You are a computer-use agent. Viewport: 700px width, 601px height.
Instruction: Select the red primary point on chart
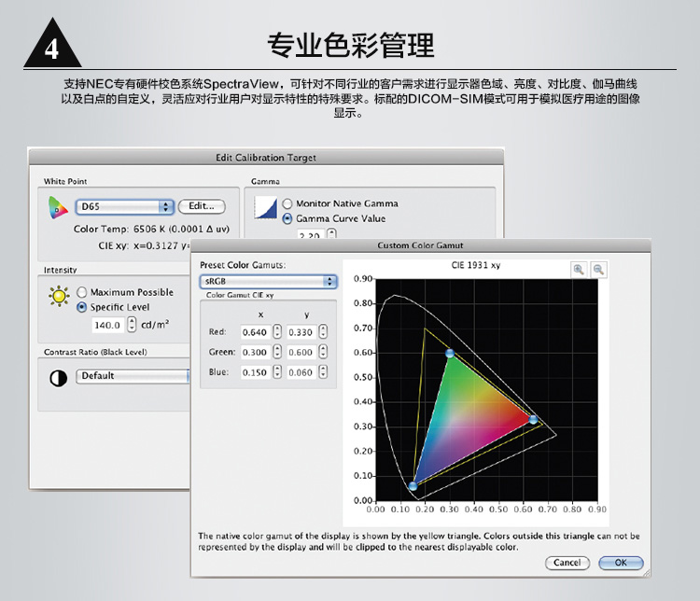(533, 420)
